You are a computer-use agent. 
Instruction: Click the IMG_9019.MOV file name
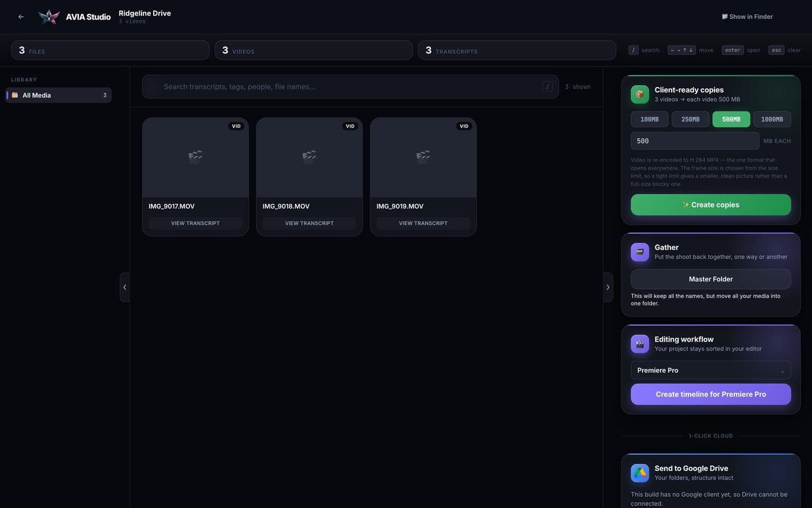(400, 206)
